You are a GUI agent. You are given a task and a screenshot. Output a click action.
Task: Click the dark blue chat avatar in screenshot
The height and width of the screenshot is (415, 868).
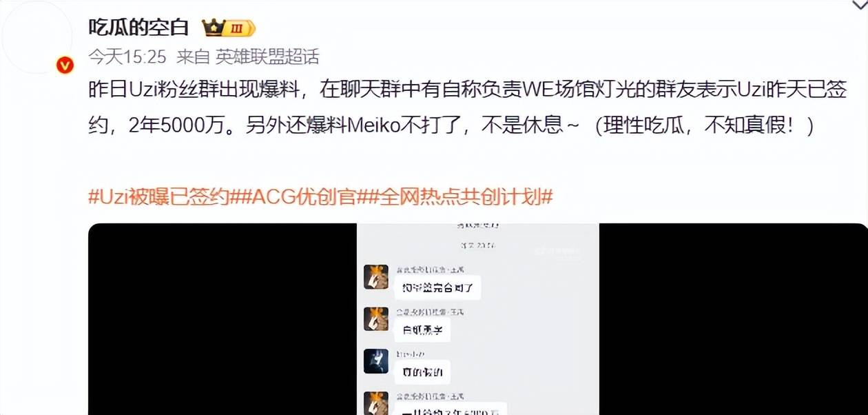[376, 361]
